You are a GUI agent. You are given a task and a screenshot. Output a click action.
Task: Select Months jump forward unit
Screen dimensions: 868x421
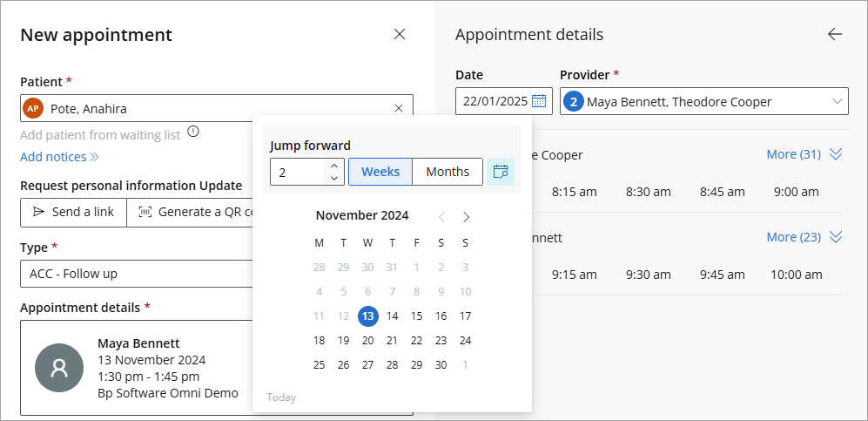(x=447, y=172)
